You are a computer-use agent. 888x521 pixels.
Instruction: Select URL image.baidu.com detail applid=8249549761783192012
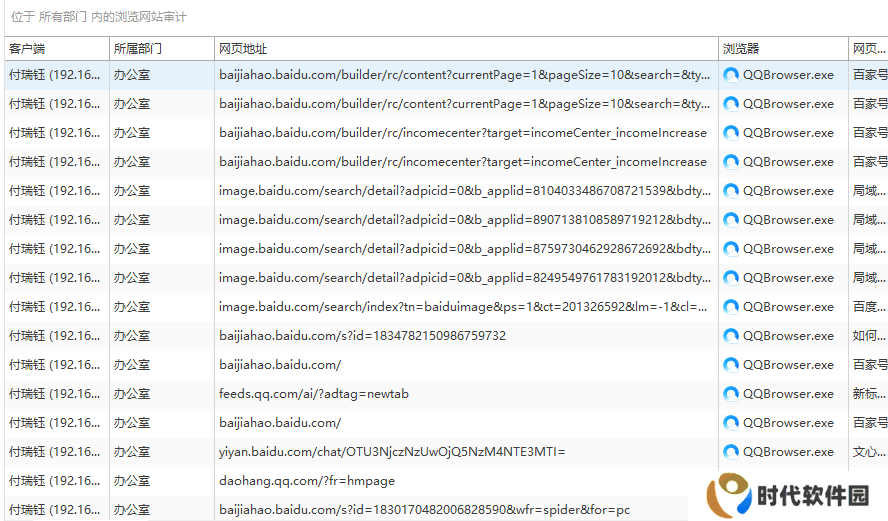(465, 277)
